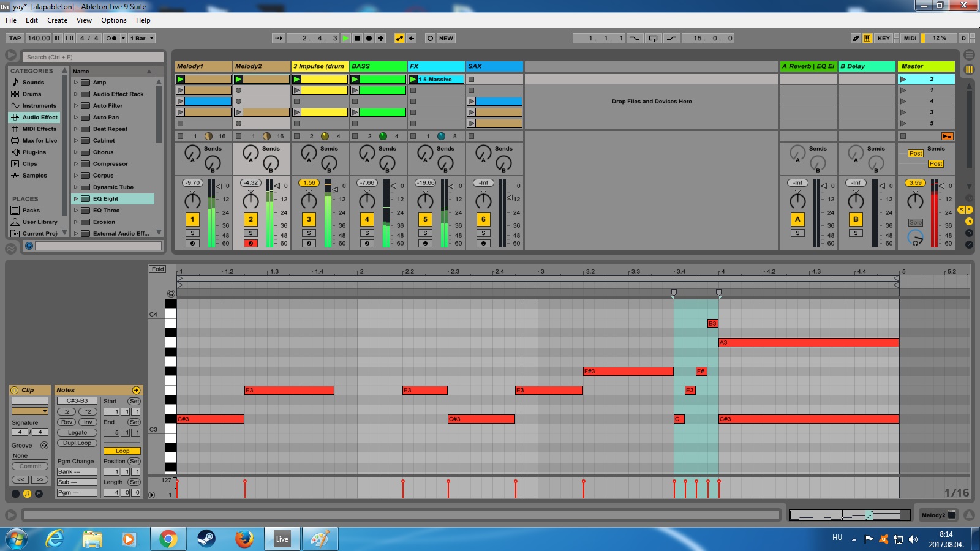Activate the Arrangement Record button
Viewport: 980px width, 551px height.
point(369,38)
